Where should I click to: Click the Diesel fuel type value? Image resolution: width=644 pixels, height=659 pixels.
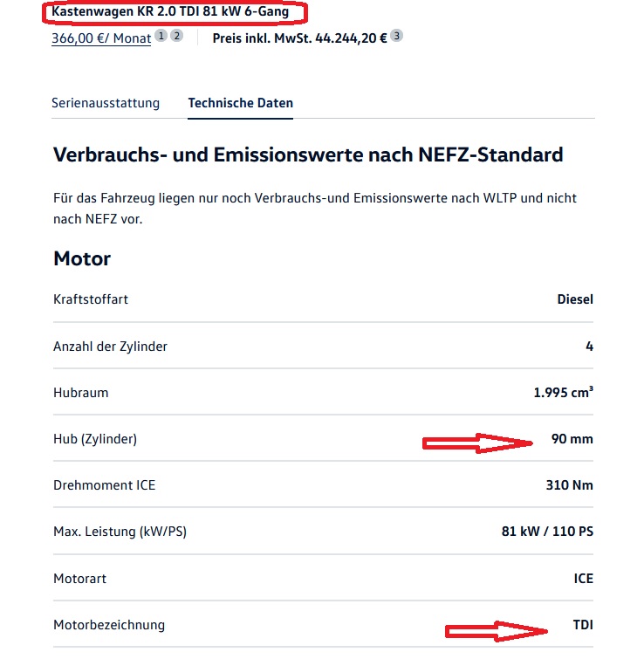tap(575, 299)
